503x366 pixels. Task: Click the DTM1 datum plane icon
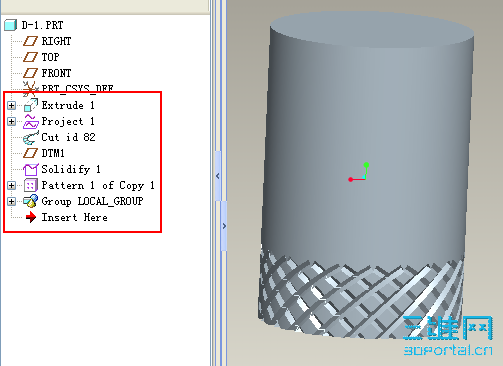click(30, 153)
